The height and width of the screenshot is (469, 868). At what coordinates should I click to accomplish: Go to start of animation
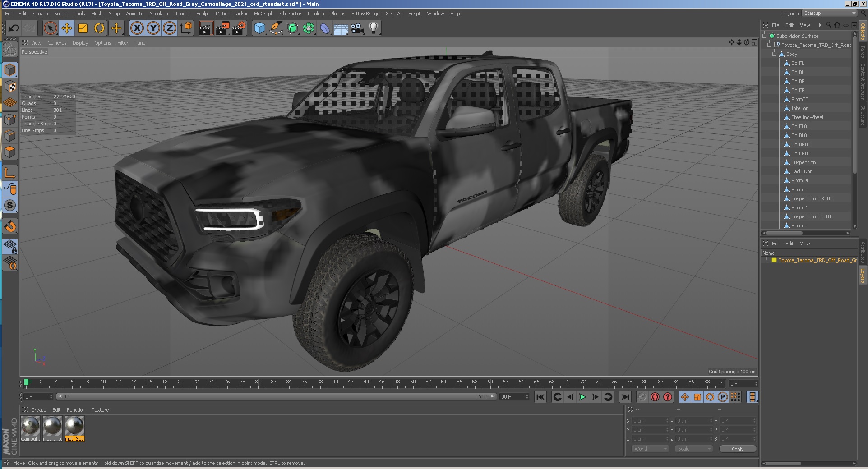point(540,397)
